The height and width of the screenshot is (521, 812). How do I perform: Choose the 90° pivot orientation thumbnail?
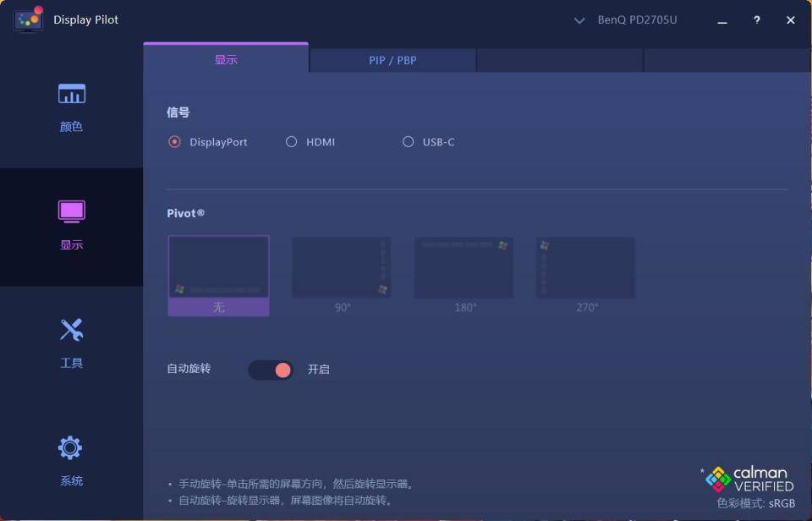pos(342,267)
